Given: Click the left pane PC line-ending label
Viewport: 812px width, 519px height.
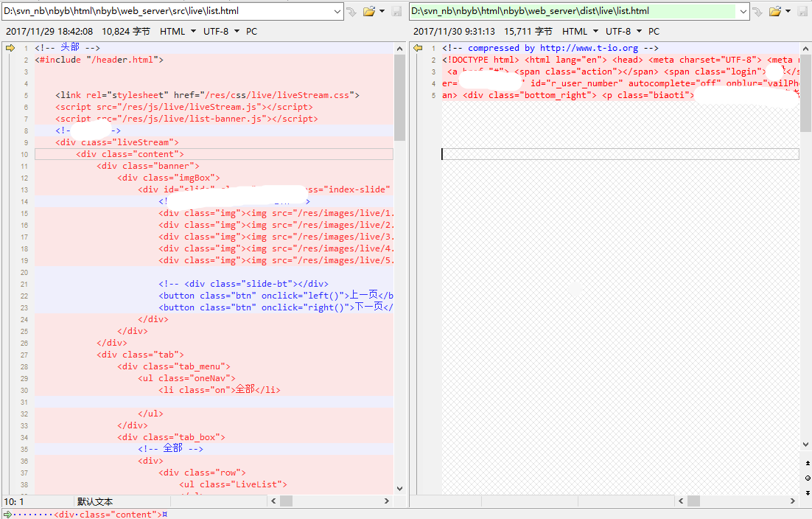Looking at the screenshot, I should click(x=252, y=32).
